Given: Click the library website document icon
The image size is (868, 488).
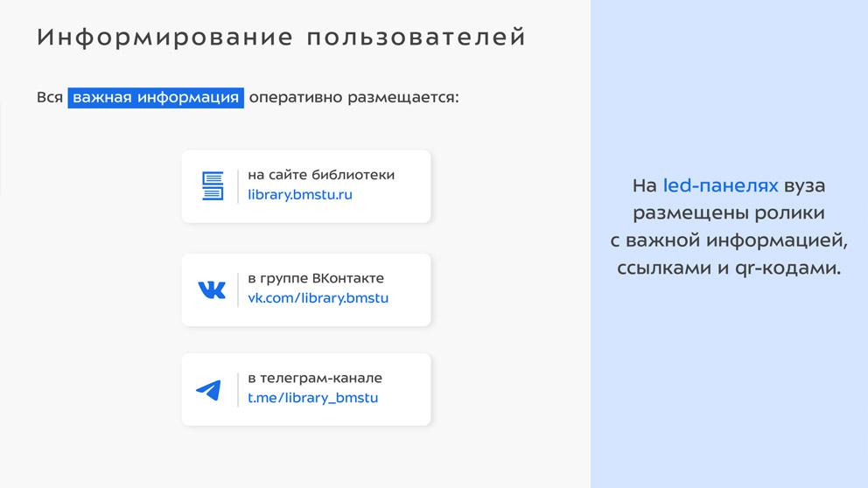Looking at the screenshot, I should pos(213,186).
